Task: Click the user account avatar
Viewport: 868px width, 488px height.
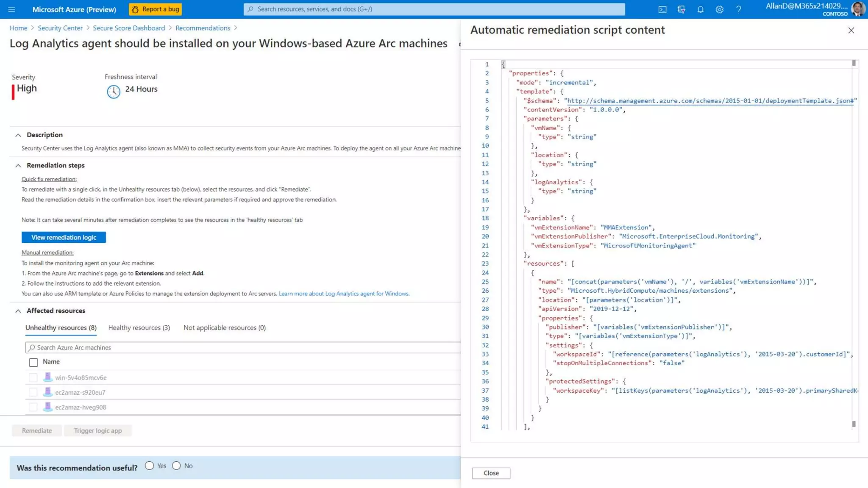Action: pos(858,9)
